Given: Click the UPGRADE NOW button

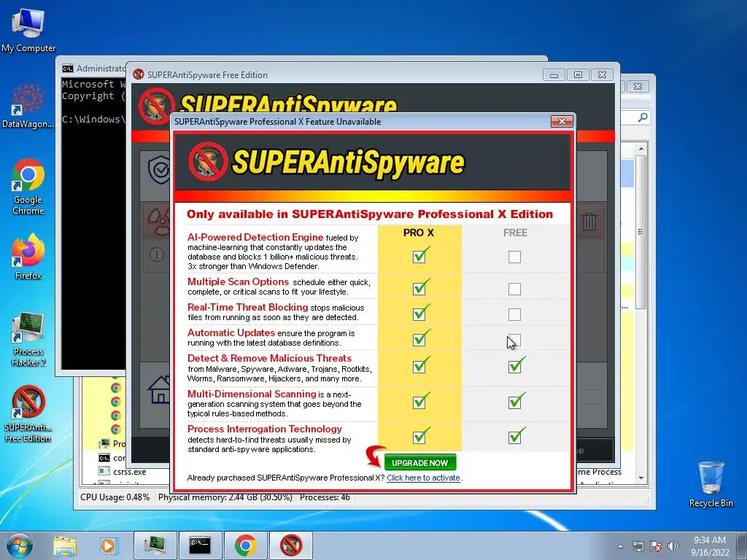Looking at the screenshot, I should 419,462.
